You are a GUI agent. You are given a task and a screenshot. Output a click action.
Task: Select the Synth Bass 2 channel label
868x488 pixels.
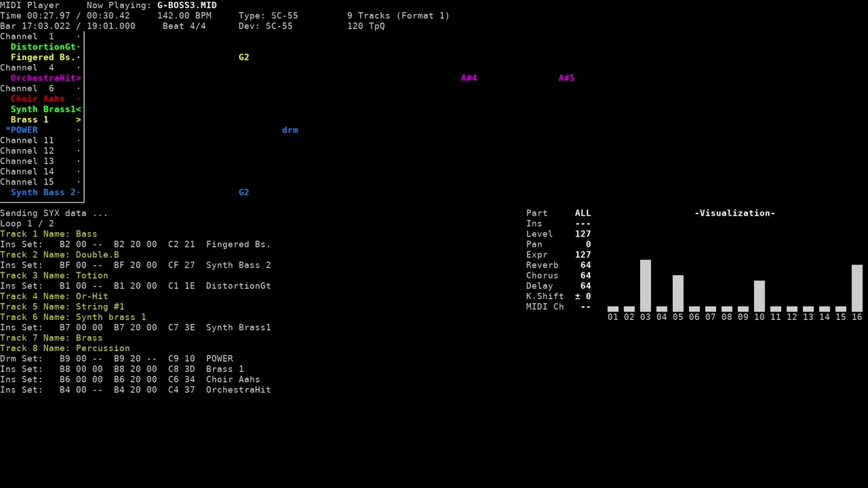pyautogui.click(x=43, y=192)
